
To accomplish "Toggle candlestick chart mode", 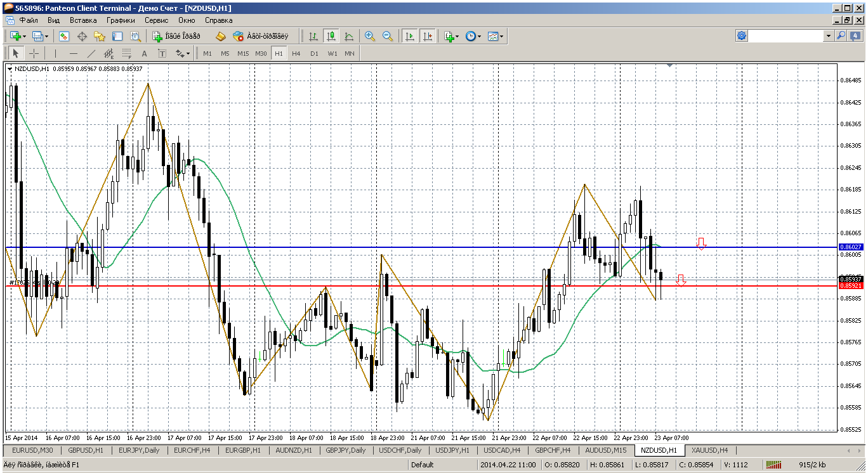I will coord(331,37).
